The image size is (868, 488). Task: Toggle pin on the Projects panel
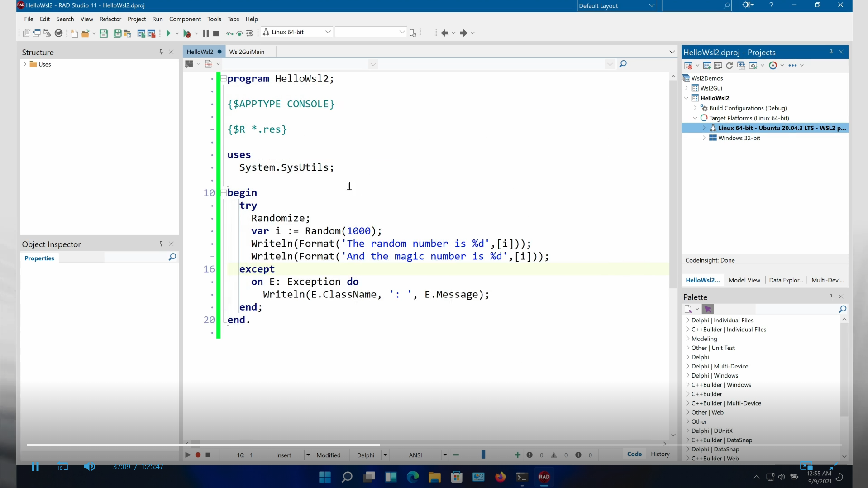click(831, 52)
